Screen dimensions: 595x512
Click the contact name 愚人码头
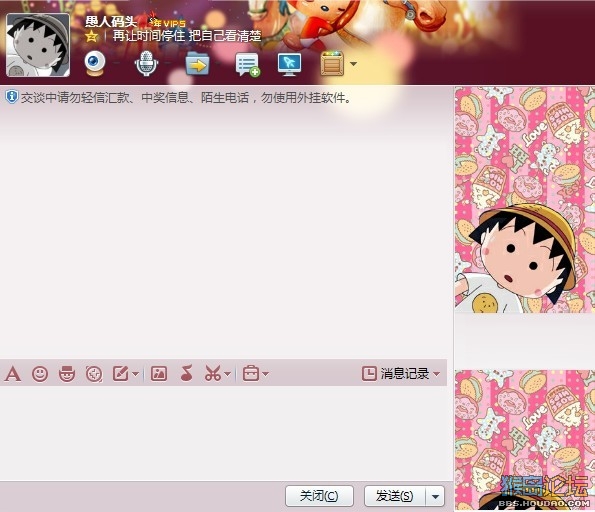tap(110, 22)
